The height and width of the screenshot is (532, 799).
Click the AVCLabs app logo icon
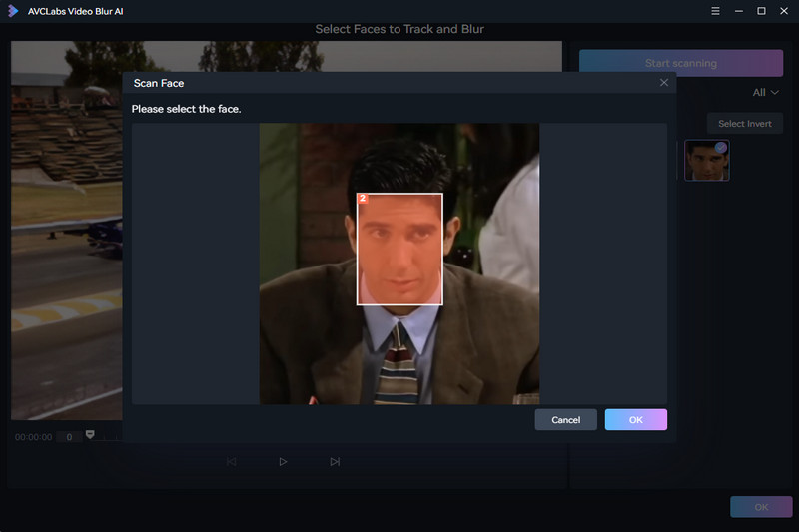point(13,11)
